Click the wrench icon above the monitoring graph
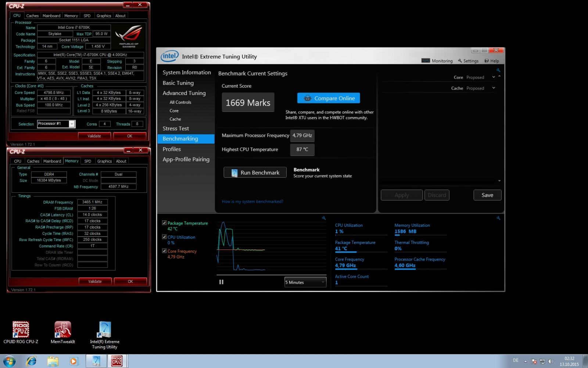The image size is (588, 368). [324, 218]
